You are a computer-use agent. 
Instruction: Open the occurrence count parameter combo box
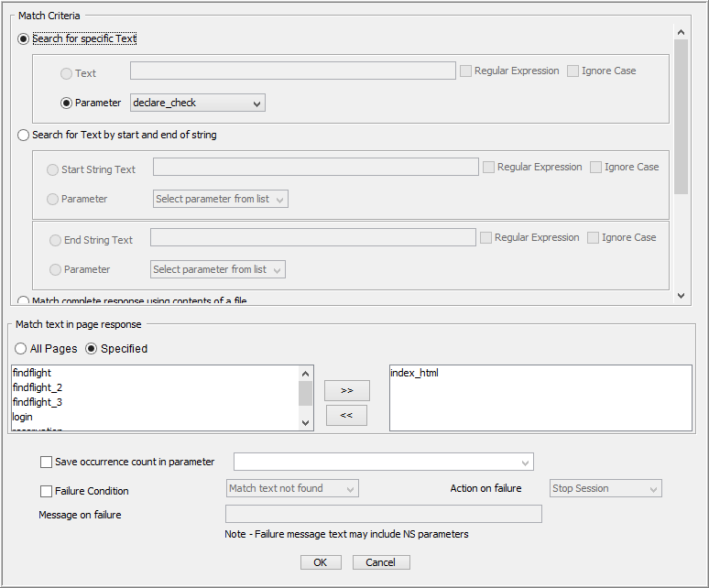(x=384, y=462)
